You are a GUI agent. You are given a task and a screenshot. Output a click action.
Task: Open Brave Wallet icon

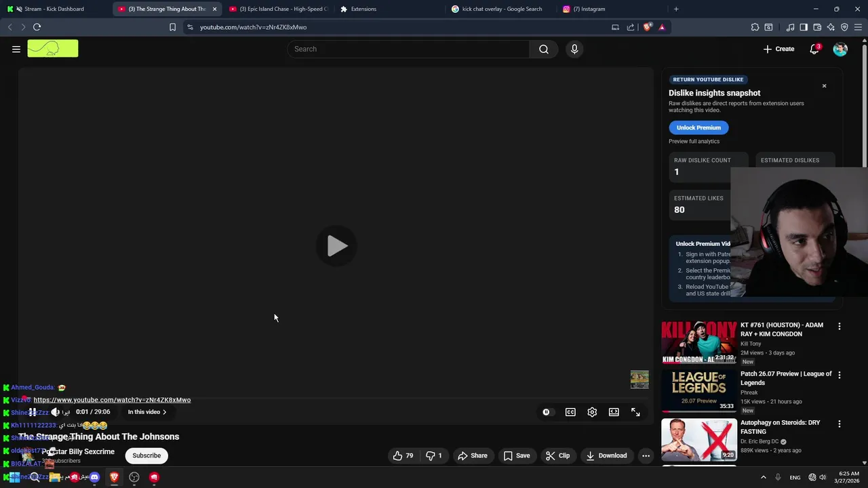tap(817, 27)
